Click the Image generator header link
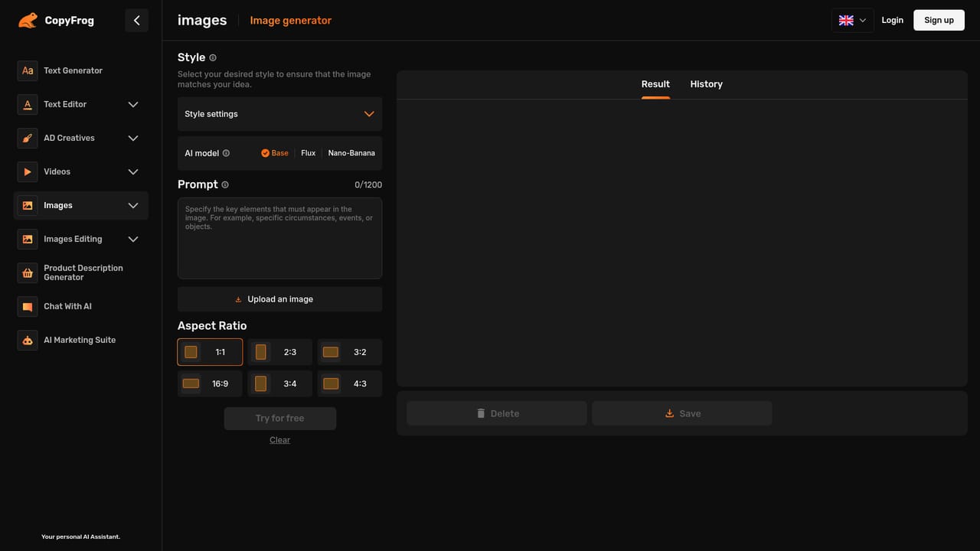Viewport: 980px width, 551px height. click(291, 21)
